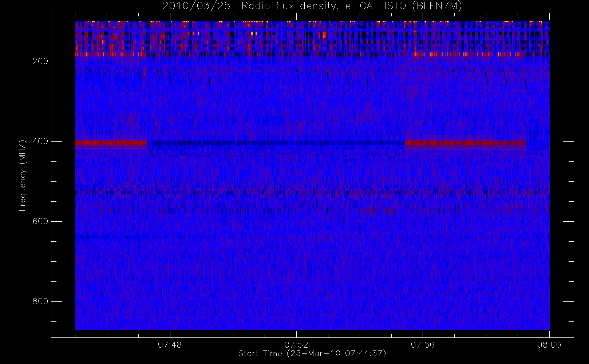Click the 07:48 time tick label
589x364 pixels.
[170, 345]
